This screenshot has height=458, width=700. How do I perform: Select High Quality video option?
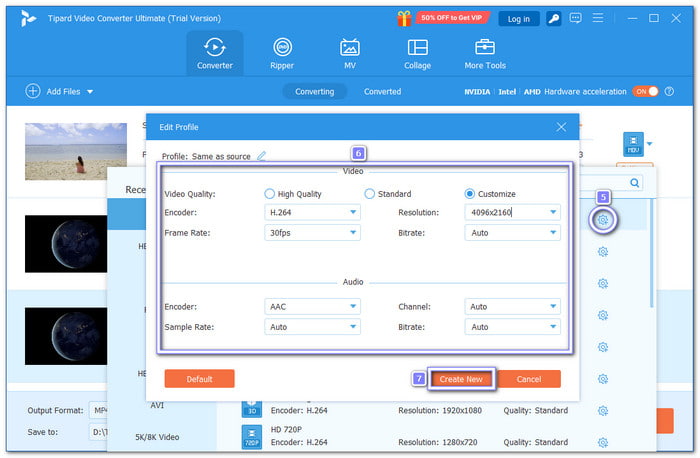(270, 194)
